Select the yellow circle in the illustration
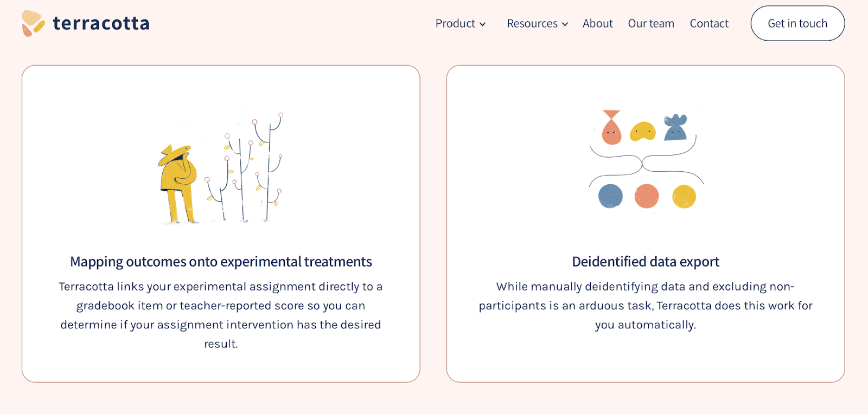Screen dimensions: 868x414 [x=684, y=196]
